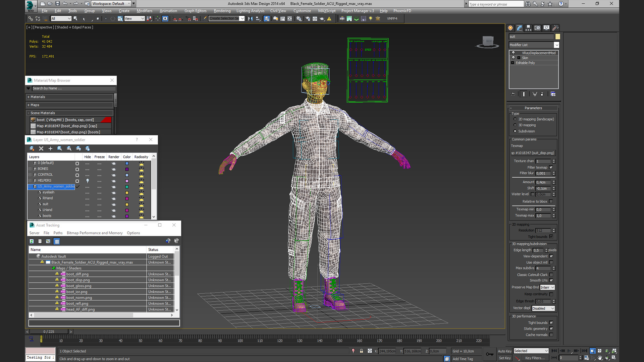Click Key Filters... button
644x362 pixels.
point(535,358)
